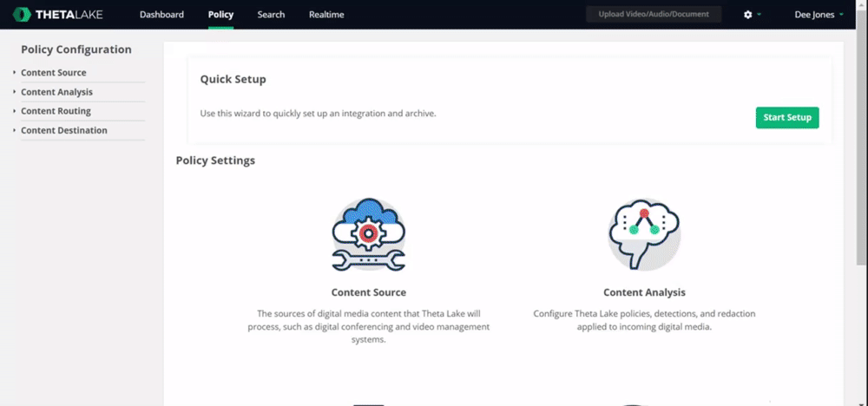This screenshot has width=868, height=406.
Task: Click the Content Source cloud icon
Action: pos(369,234)
